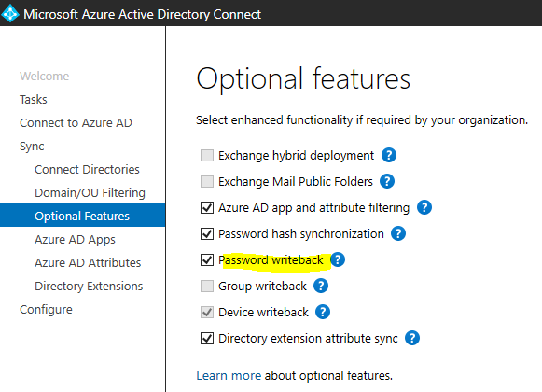Show help for Azure AD app filtering

coord(424,207)
